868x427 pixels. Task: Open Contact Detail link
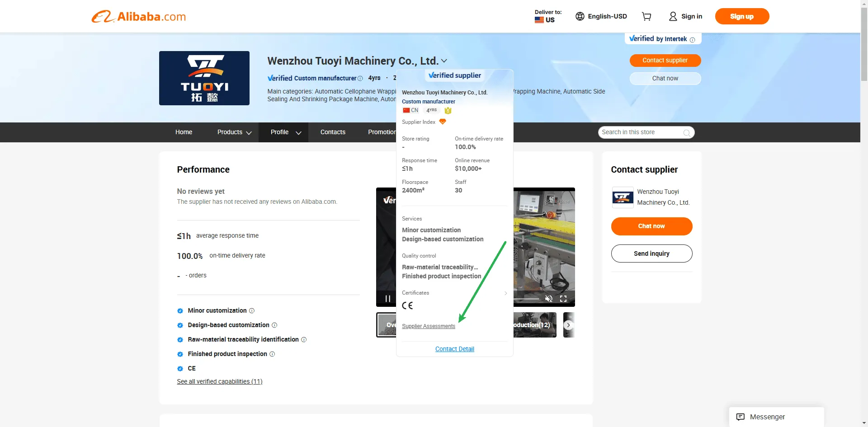click(455, 349)
